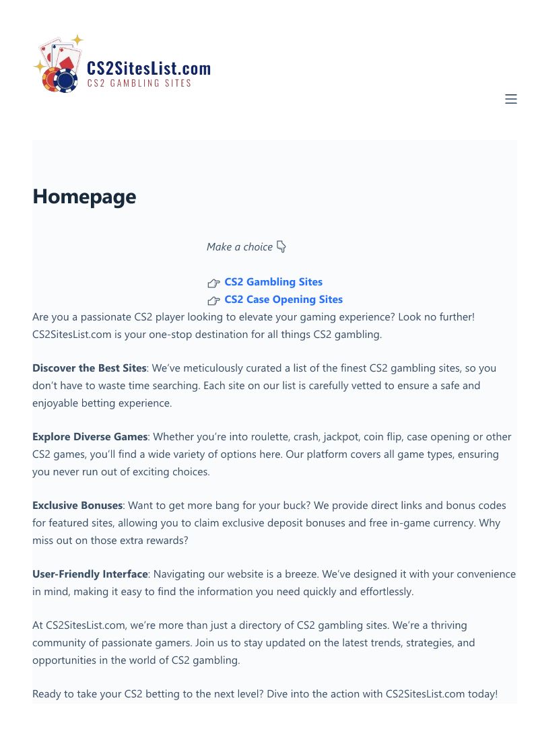This screenshot has width=534, height=756.
Task: Click the CS2SitesList.com logo text
Action: click(149, 68)
